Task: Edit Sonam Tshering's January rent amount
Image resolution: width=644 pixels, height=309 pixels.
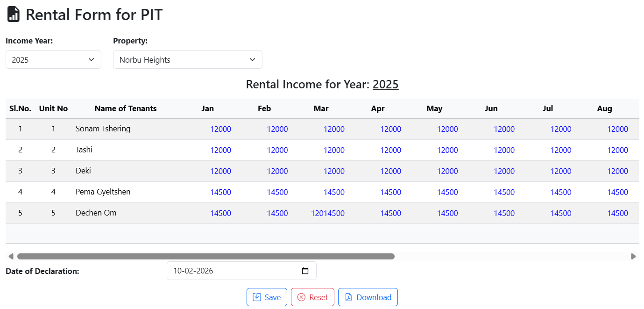Action: [x=220, y=129]
